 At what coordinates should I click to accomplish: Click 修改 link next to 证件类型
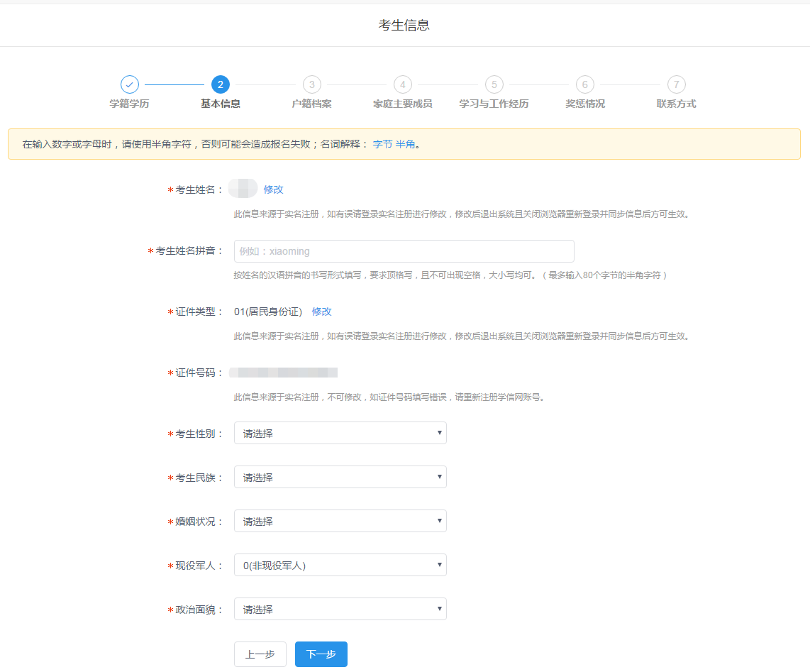pos(321,312)
